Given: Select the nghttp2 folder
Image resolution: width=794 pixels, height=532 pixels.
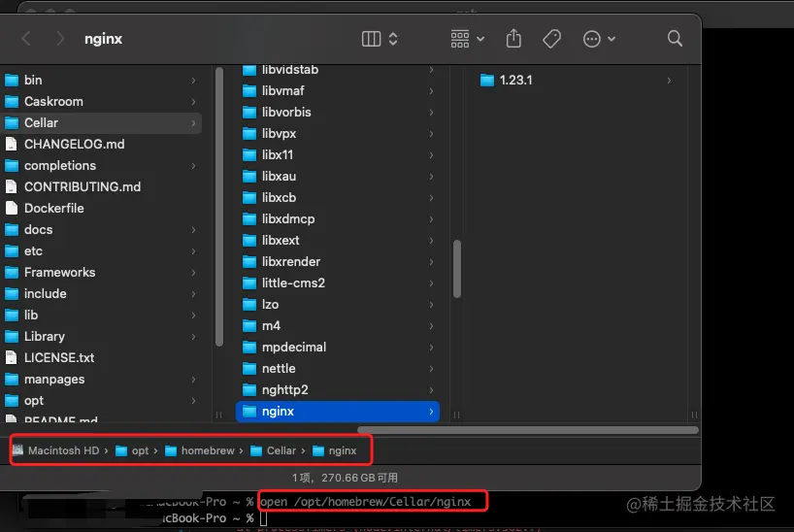Looking at the screenshot, I should click(x=338, y=389).
